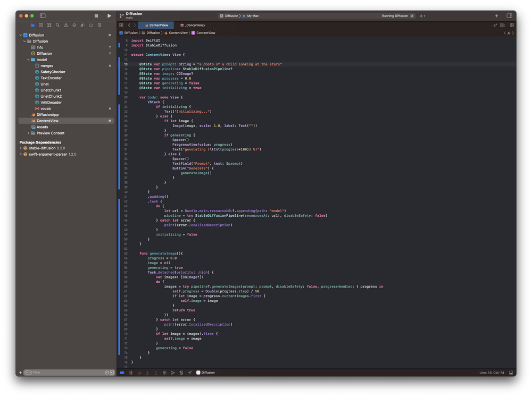Click the related items grid icon

[121, 25]
